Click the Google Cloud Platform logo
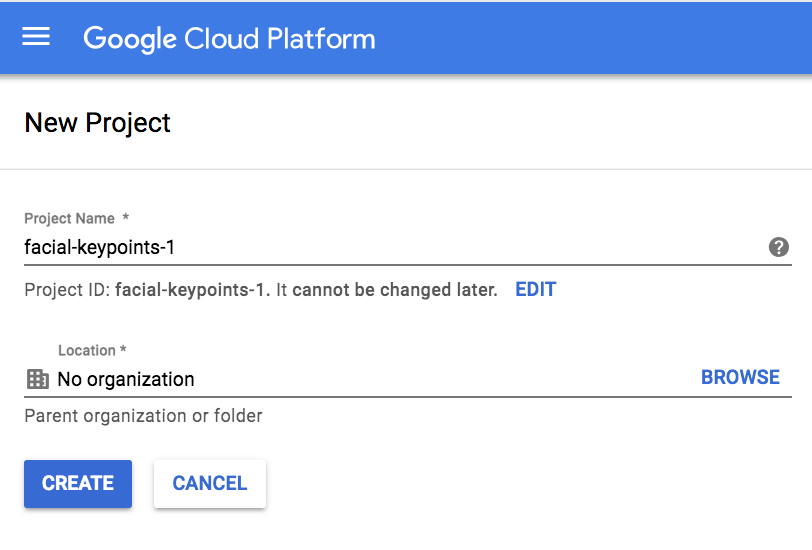The image size is (812, 550). 229,39
